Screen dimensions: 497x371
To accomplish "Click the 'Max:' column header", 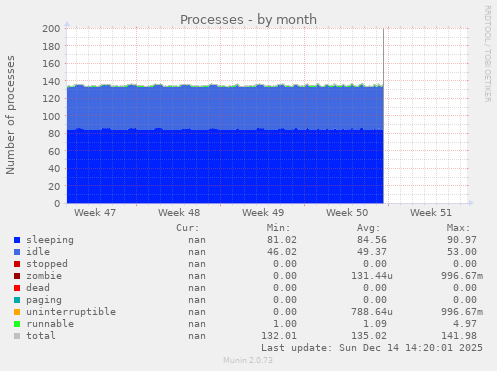I will click(458, 228).
